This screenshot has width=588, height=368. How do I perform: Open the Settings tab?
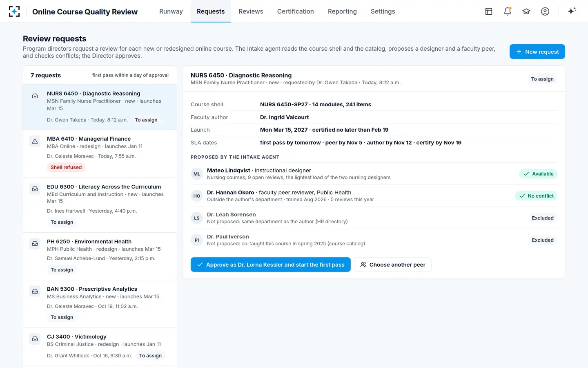[x=383, y=11]
